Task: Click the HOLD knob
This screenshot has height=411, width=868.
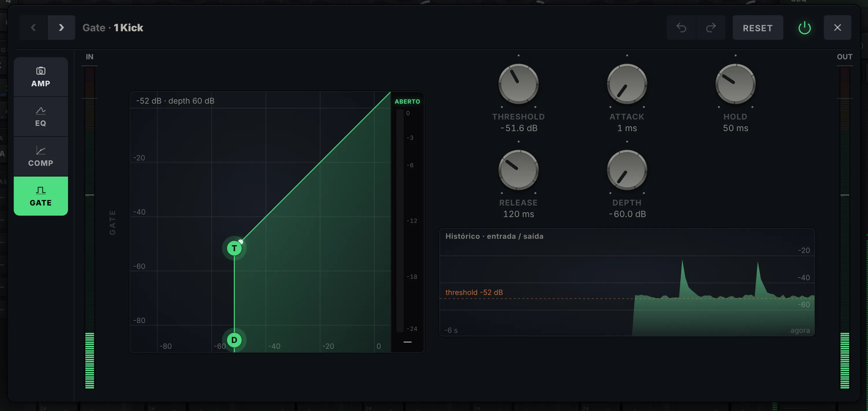Action: coord(735,84)
